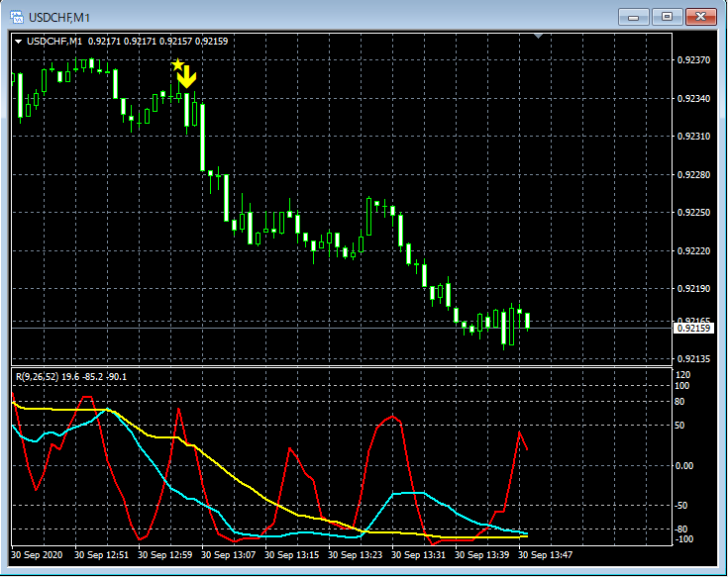Click the 0.92310 price scale label
Viewport: 728px width, 577px height.
click(x=693, y=137)
